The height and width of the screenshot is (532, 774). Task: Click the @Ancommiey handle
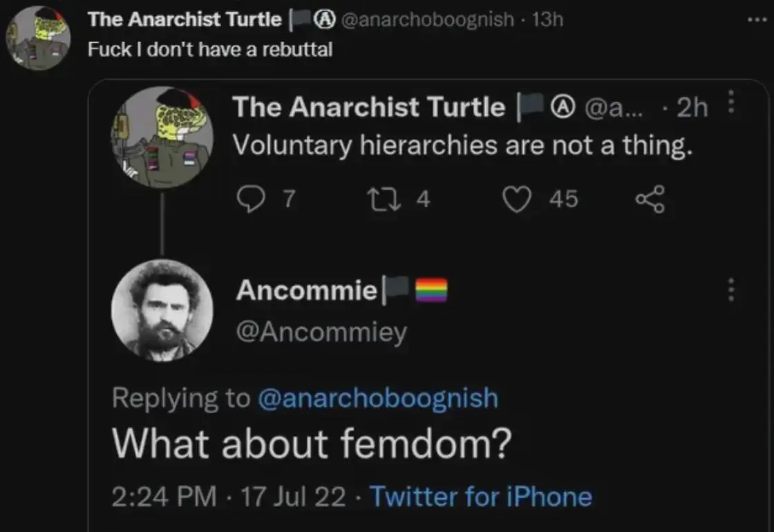pos(322,332)
